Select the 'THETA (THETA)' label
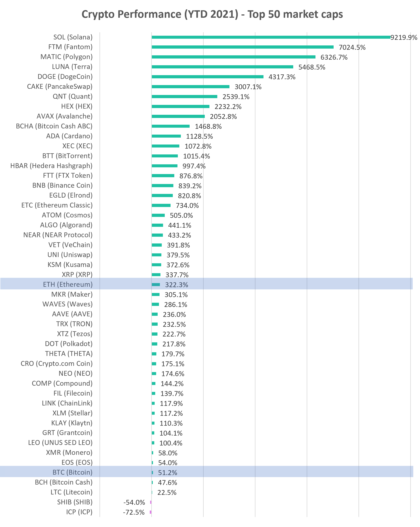This screenshot has width=420, height=527. [x=69, y=354]
